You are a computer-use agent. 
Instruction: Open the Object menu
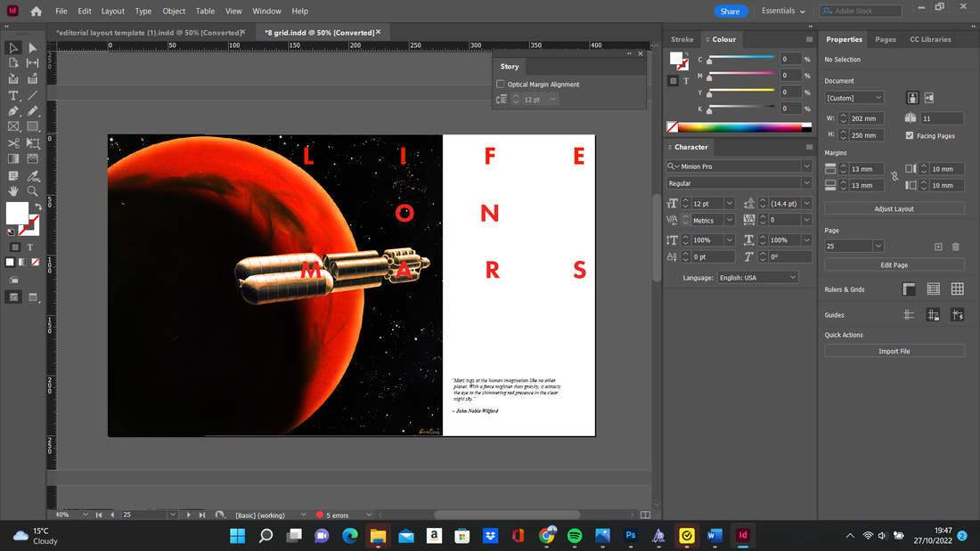[174, 12]
